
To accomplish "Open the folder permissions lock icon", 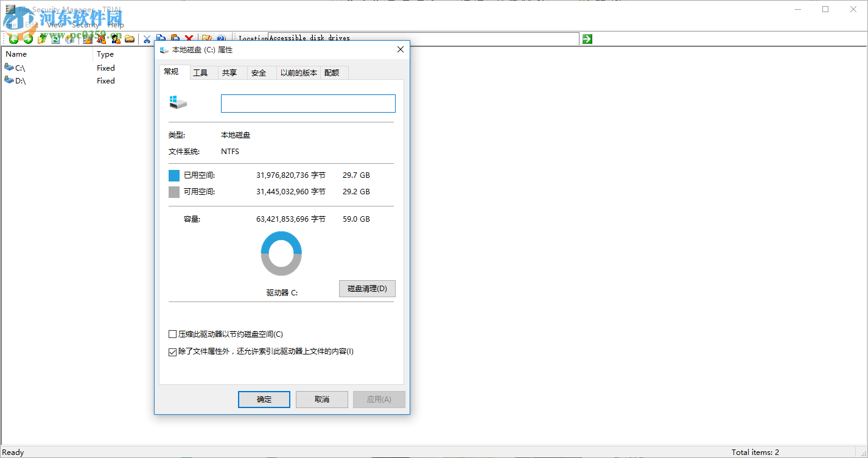I will [x=88, y=38].
